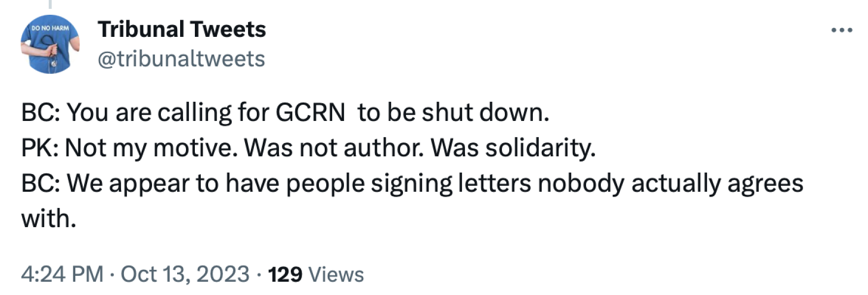The width and height of the screenshot is (868, 295).
Task: Click the first 'BC:' speaker label
Action: [40, 113]
